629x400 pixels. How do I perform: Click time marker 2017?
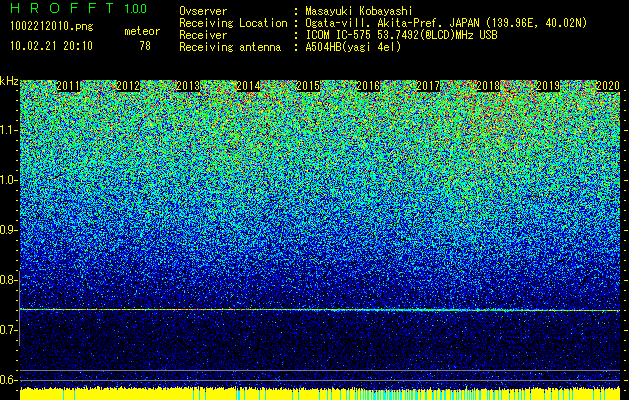point(428,86)
